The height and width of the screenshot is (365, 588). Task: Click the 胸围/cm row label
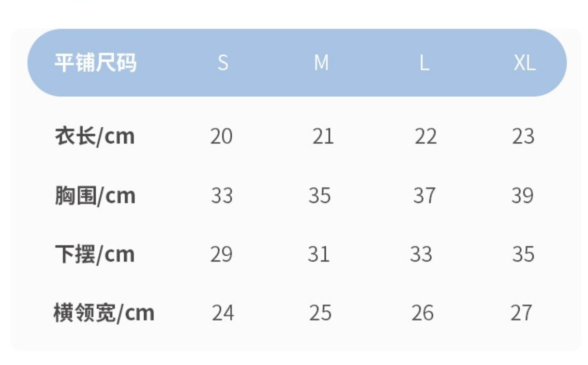coord(95,196)
